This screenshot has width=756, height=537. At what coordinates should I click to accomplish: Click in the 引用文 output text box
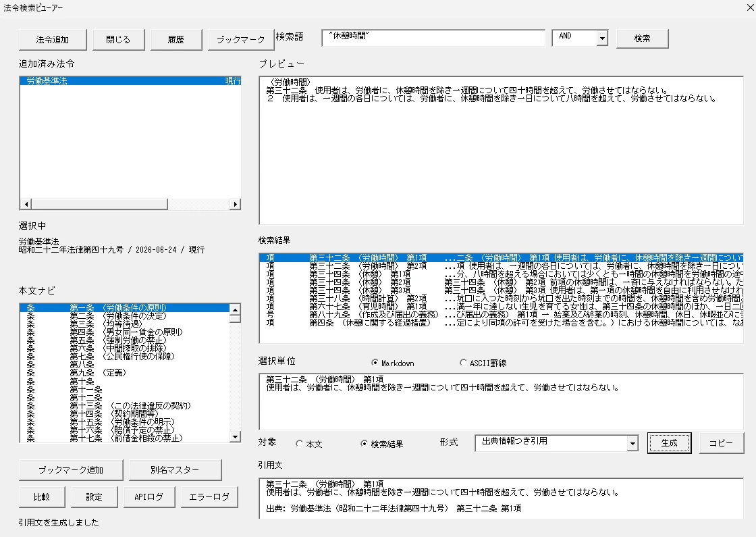502,498
